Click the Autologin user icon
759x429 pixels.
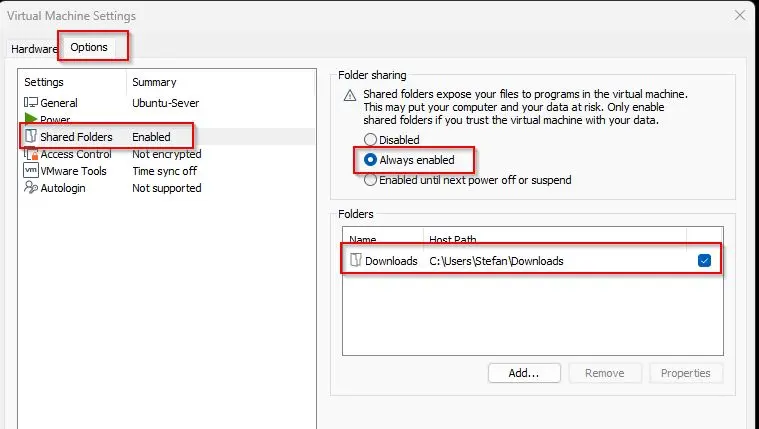pos(30,188)
